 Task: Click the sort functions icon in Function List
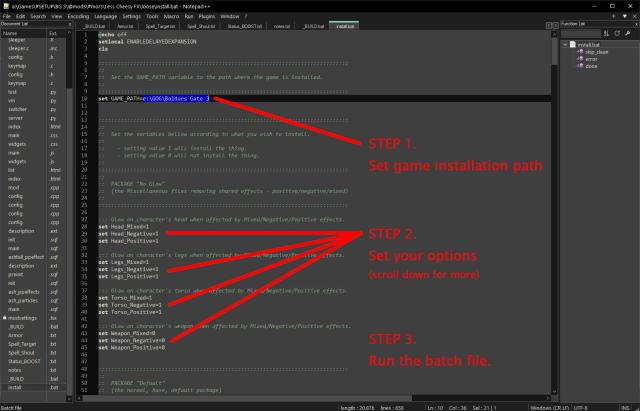point(606,33)
